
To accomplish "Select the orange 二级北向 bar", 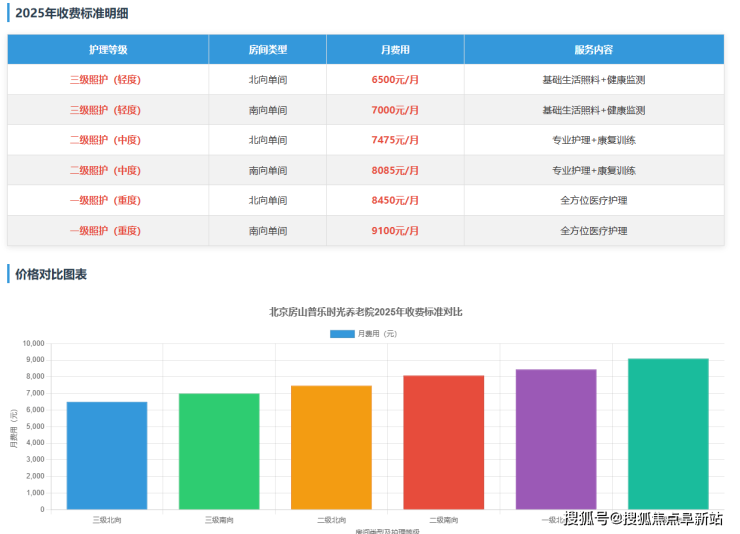I will (331, 447).
